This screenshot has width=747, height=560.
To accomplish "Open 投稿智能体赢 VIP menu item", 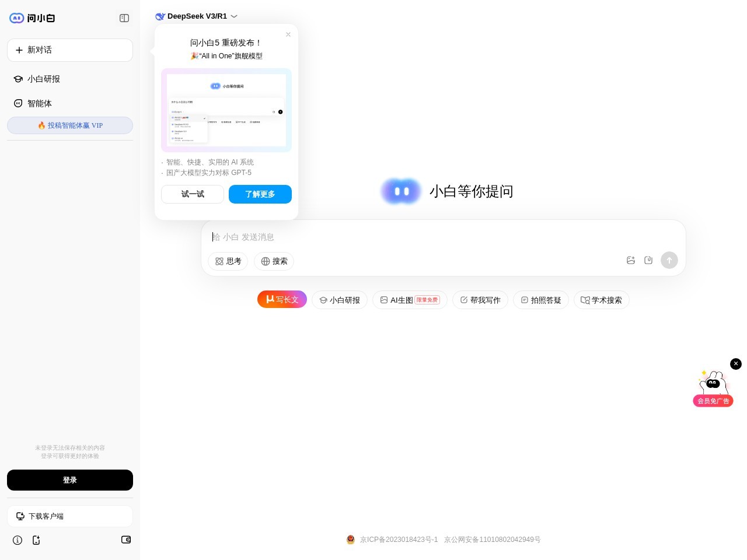I will (x=70, y=125).
